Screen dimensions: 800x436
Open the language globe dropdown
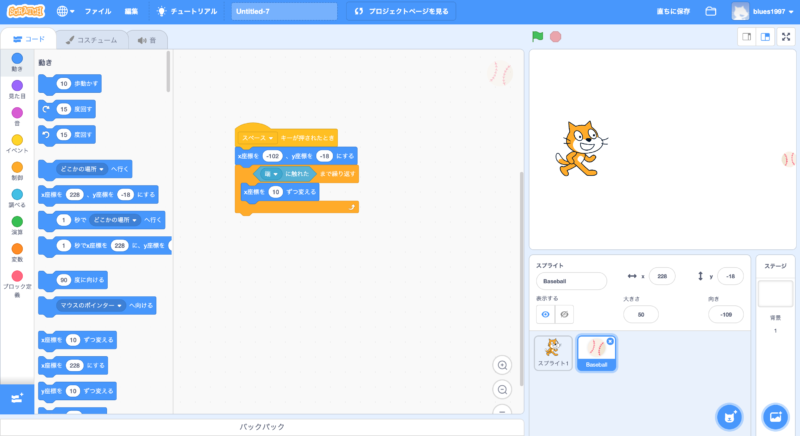coord(66,11)
